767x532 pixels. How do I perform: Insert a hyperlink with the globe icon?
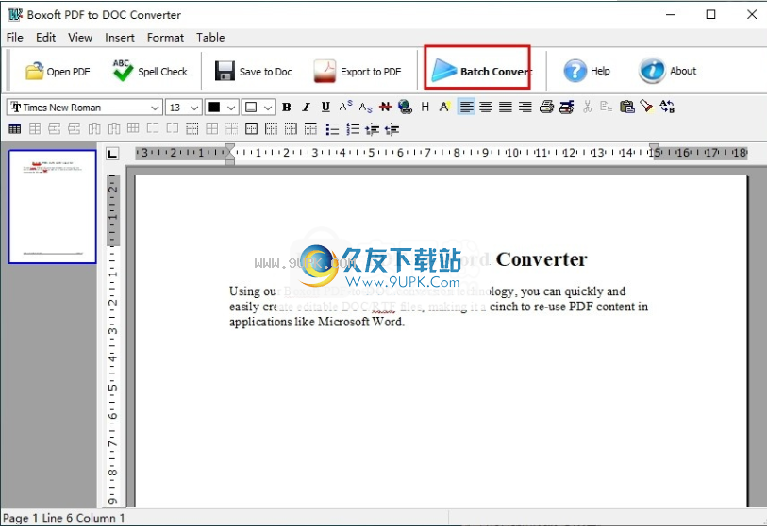click(x=405, y=108)
